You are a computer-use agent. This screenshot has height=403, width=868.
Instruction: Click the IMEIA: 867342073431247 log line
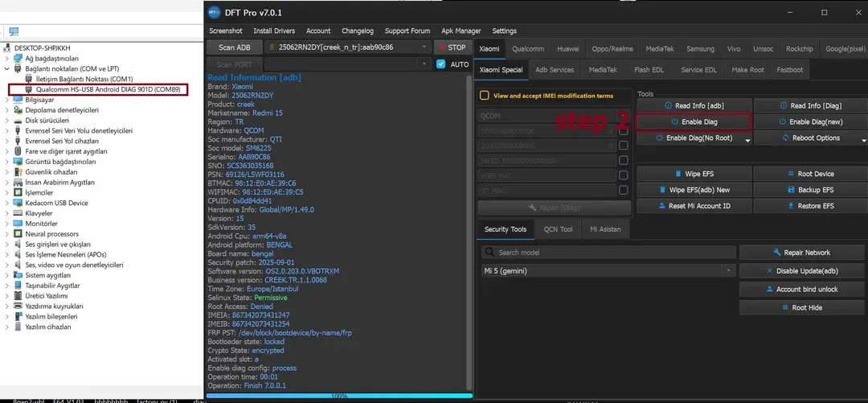point(248,315)
